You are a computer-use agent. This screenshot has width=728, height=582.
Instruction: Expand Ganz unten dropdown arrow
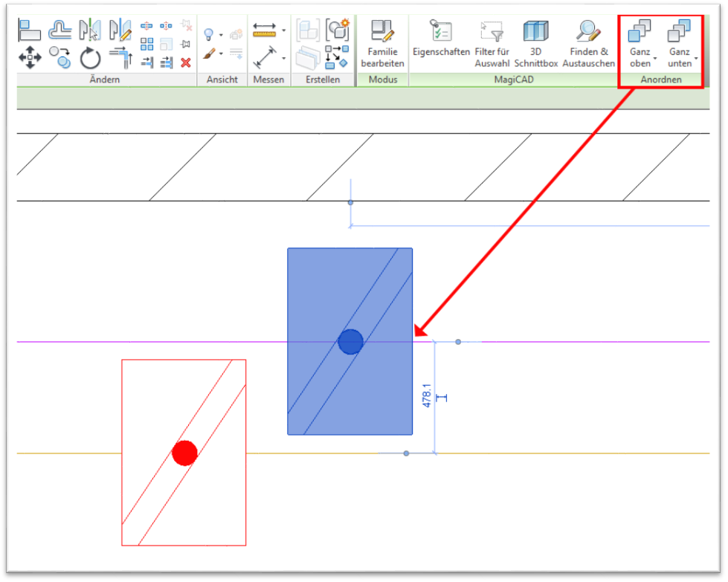696,58
